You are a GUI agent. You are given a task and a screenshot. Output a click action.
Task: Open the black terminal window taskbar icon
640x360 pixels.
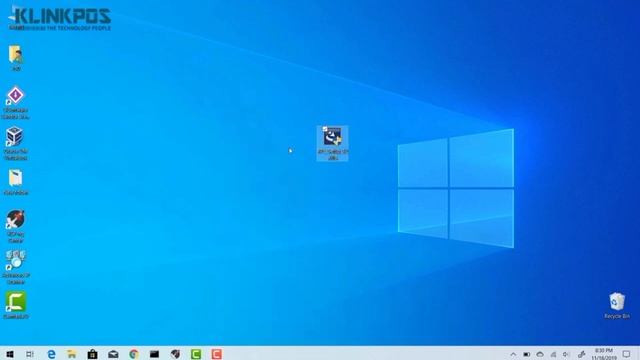tap(154, 354)
